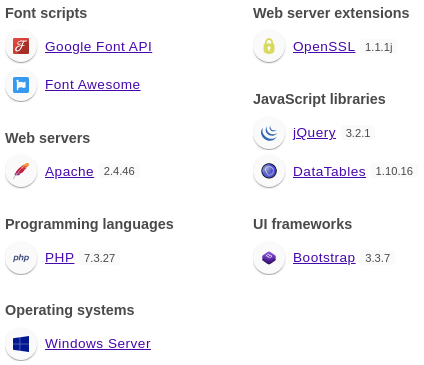Click the Apache feather icon
Viewport: 424px width, 365px height.
tap(21, 171)
